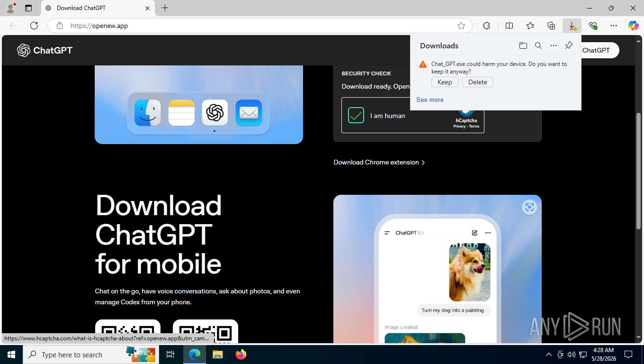Open the tab actions menu icon

point(28,8)
